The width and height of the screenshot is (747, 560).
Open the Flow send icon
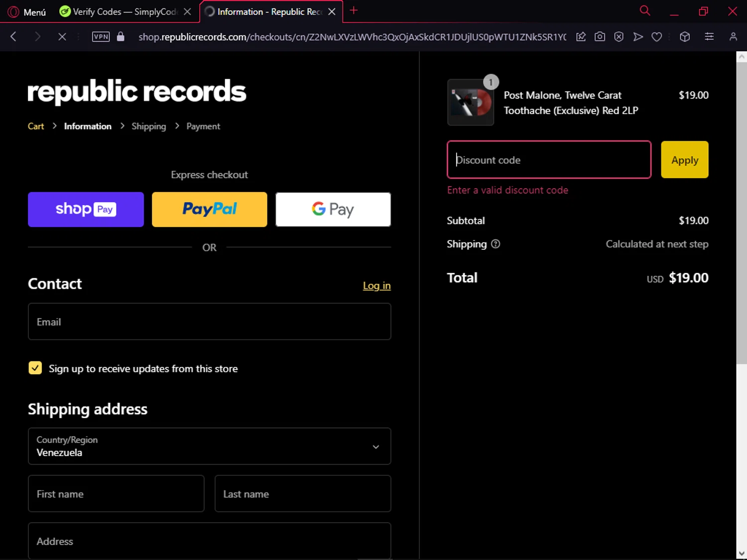pos(638,36)
